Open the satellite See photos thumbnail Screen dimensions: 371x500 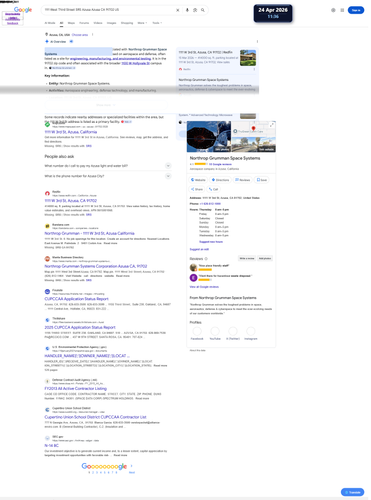[x=210, y=137]
